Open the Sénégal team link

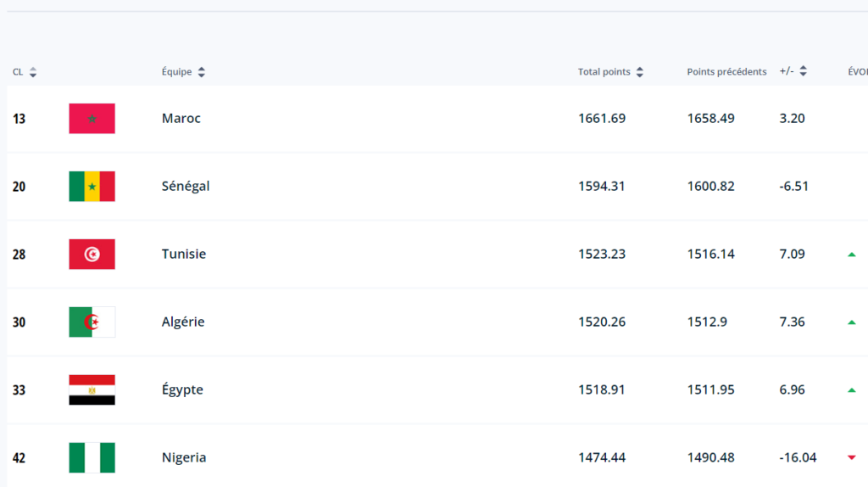click(x=186, y=186)
